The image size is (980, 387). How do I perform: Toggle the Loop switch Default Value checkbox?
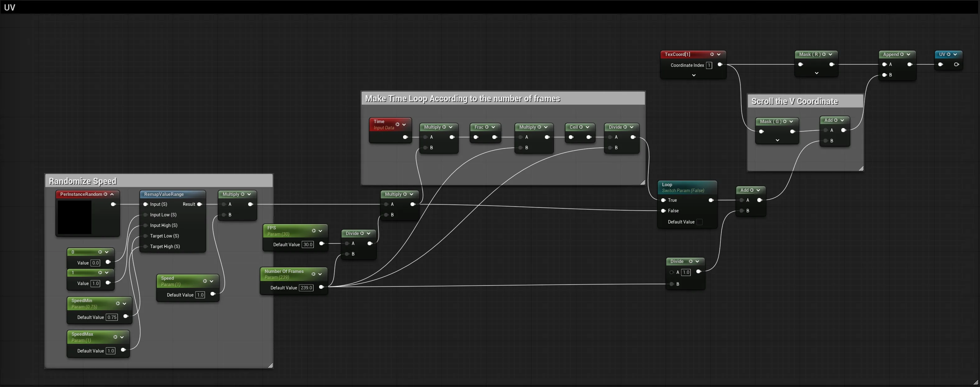(x=699, y=222)
